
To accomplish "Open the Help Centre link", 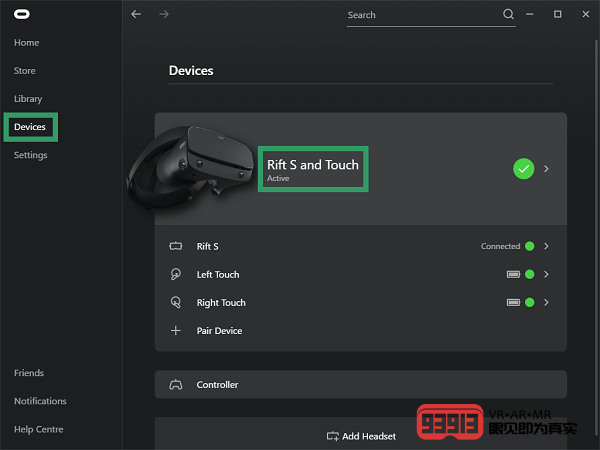I will point(39,429).
